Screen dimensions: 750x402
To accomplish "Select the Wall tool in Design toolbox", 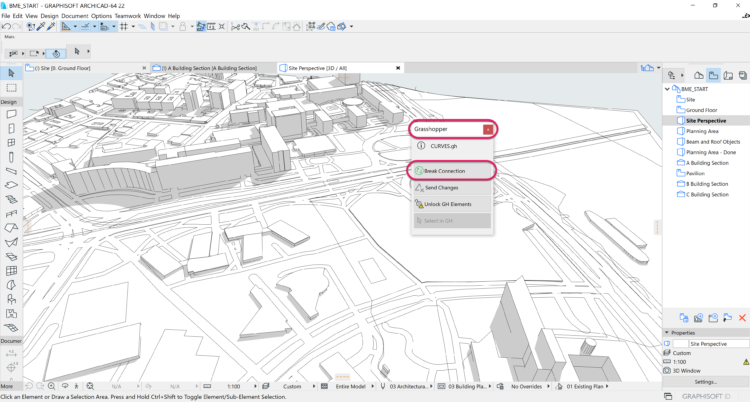I will coord(10,113).
